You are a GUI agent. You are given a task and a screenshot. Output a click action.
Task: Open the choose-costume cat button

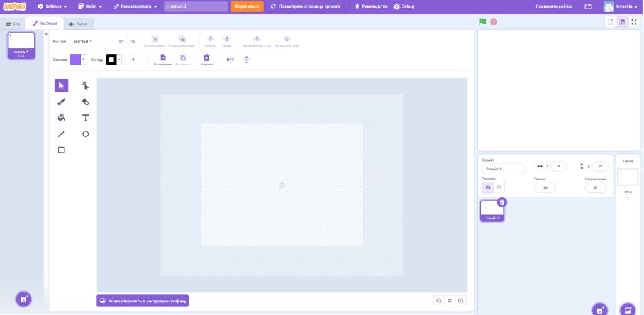(x=24, y=299)
